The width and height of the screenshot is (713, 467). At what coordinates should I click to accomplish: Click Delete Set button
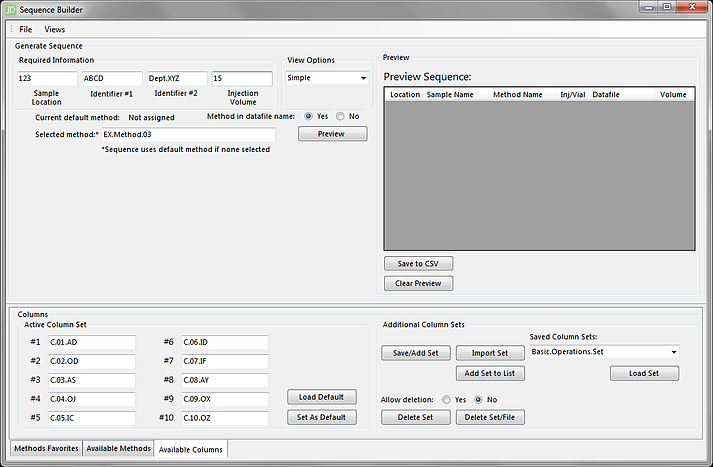(416, 417)
